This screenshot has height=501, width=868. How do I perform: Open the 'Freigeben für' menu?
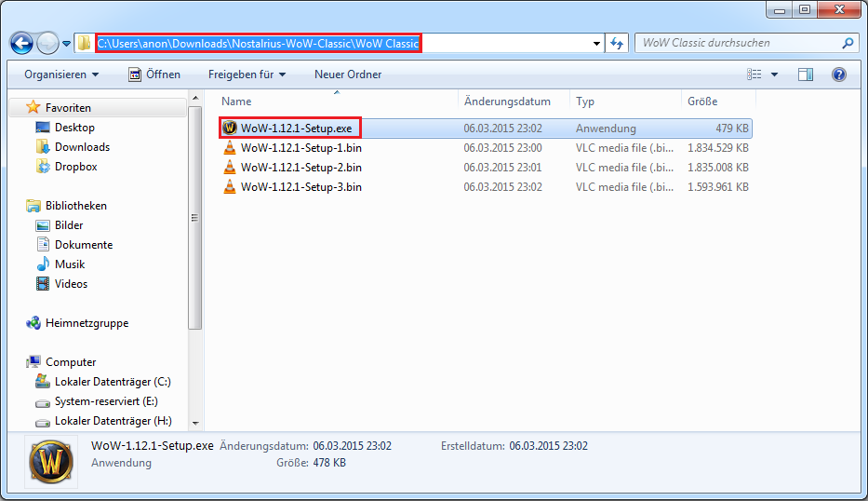pos(247,74)
